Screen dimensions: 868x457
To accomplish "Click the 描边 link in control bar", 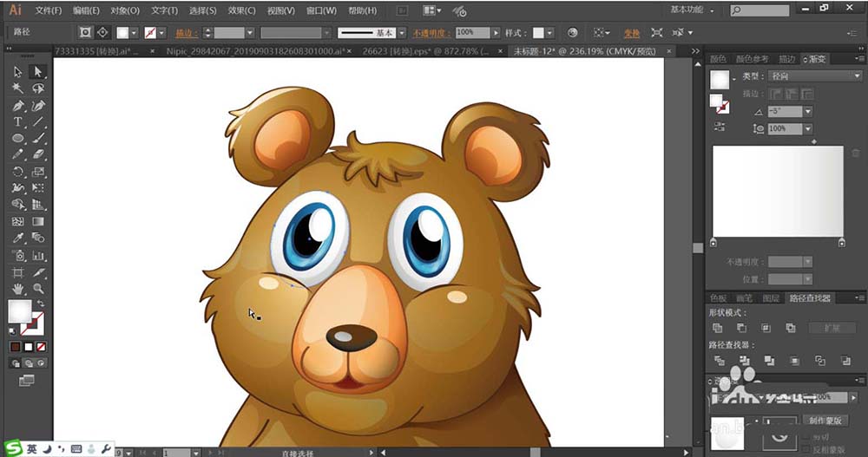I will tap(186, 33).
